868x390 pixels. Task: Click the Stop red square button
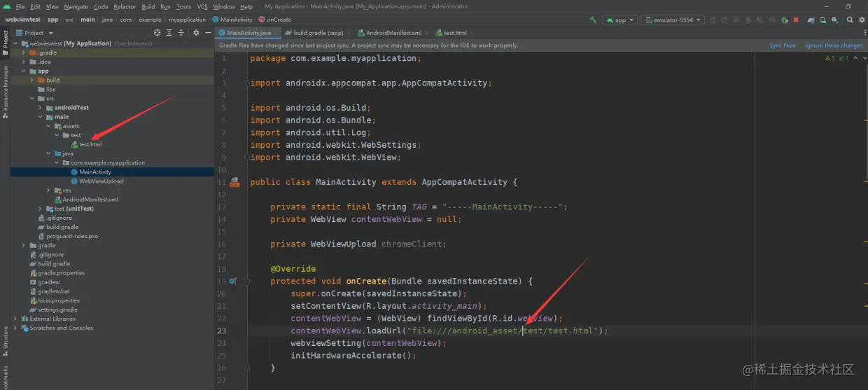click(796, 20)
